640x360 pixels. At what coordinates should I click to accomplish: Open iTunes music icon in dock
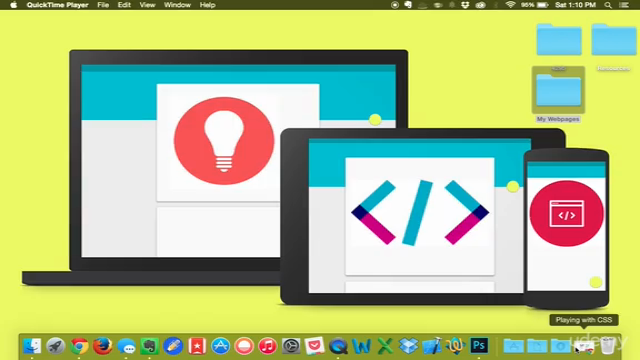pos(267,346)
